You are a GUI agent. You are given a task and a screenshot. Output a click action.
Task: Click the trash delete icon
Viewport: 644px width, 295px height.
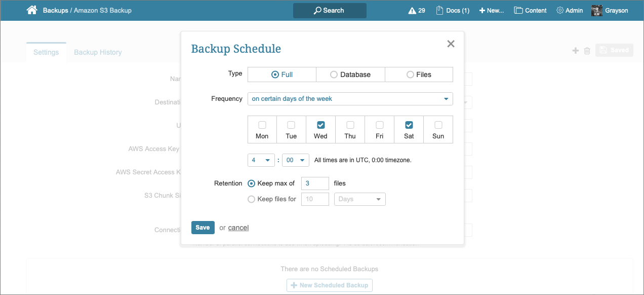tap(587, 51)
